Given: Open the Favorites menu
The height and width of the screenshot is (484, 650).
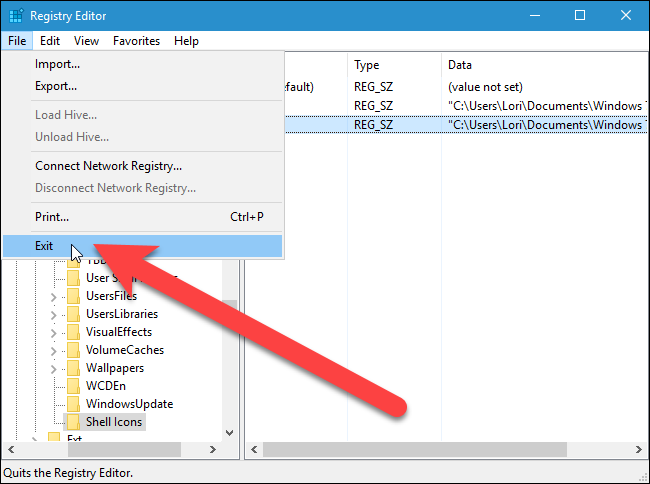Looking at the screenshot, I should (x=136, y=41).
